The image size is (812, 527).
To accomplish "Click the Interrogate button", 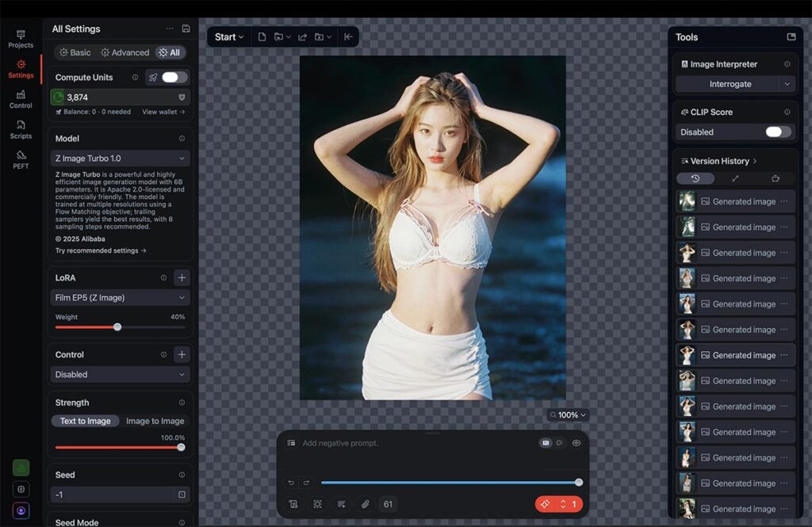I will click(730, 84).
